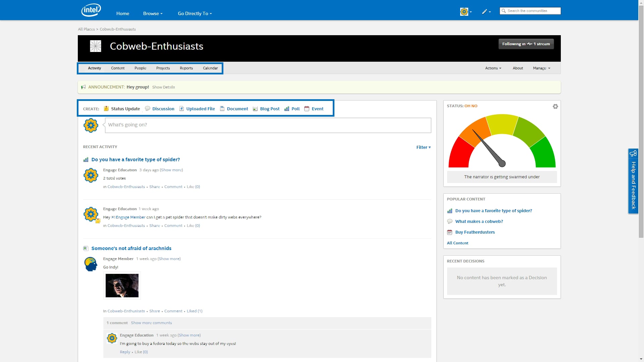644x362 pixels.
Task: Click discussion bubble icon next to cobweb question
Action: (x=450, y=222)
